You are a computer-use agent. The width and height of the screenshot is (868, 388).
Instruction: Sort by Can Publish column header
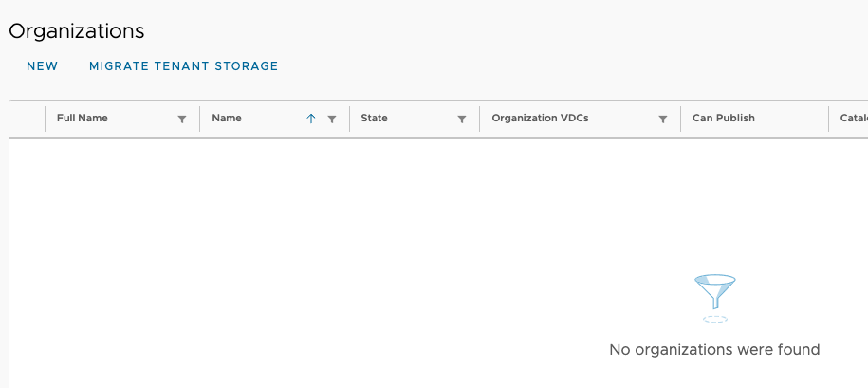pos(723,119)
